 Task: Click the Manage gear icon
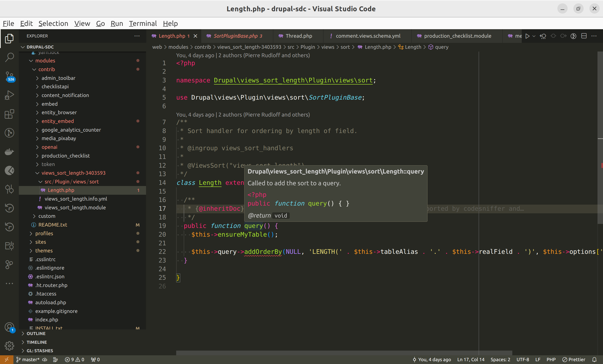pos(9,345)
